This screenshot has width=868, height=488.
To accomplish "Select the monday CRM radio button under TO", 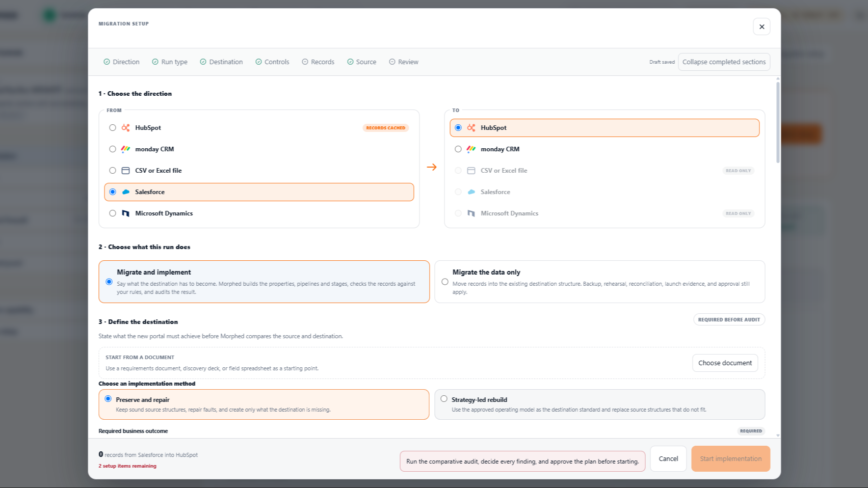I will coord(458,149).
